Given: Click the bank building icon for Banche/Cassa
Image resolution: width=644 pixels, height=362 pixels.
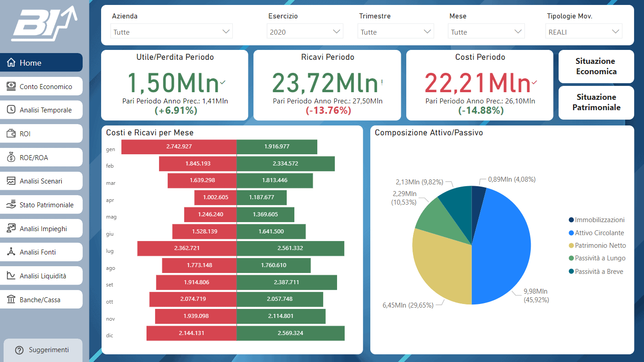Looking at the screenshot, I should pos(11,299).
